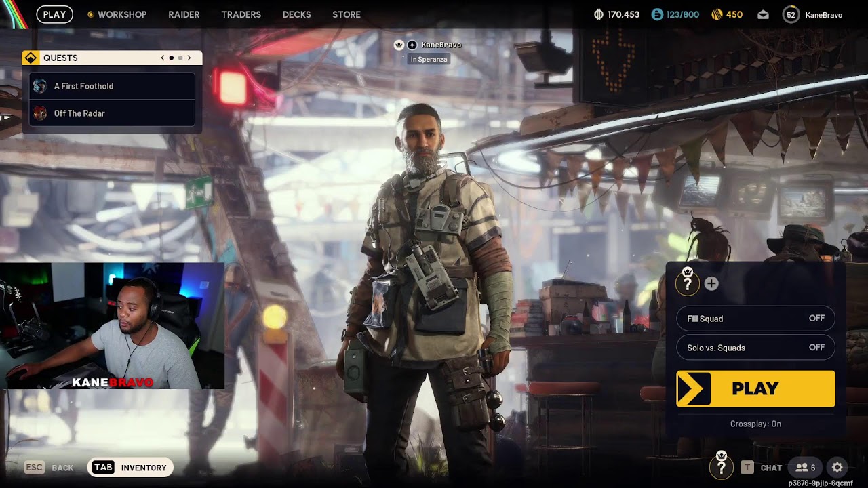Start matchmaking with yellow Play button
868x488 pixels.
click(755, 389)
